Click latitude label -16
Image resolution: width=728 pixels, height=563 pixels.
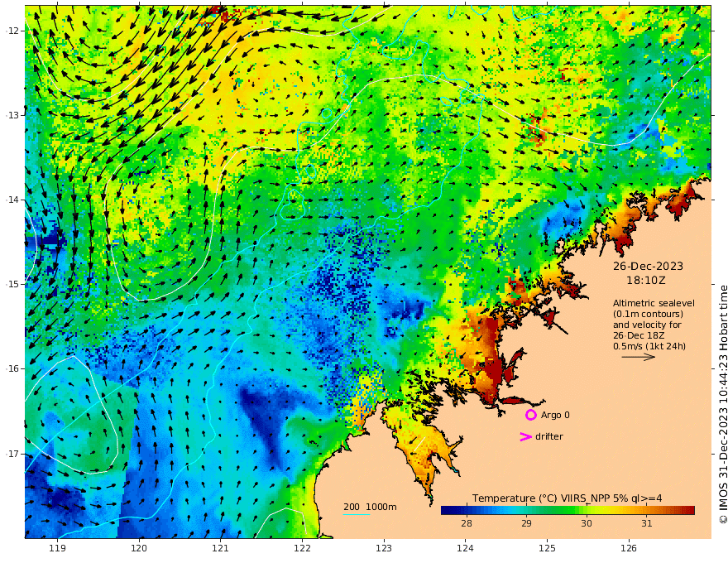[12, 368]
